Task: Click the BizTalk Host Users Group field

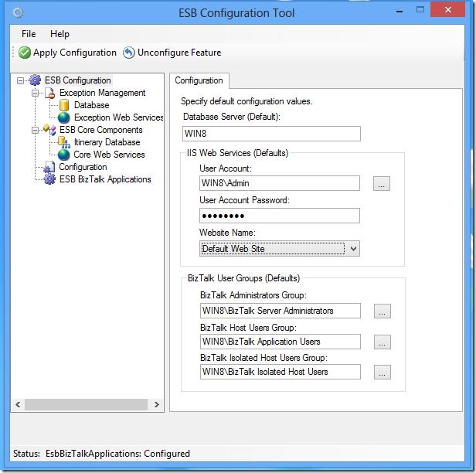Action: tap(280, 342)
